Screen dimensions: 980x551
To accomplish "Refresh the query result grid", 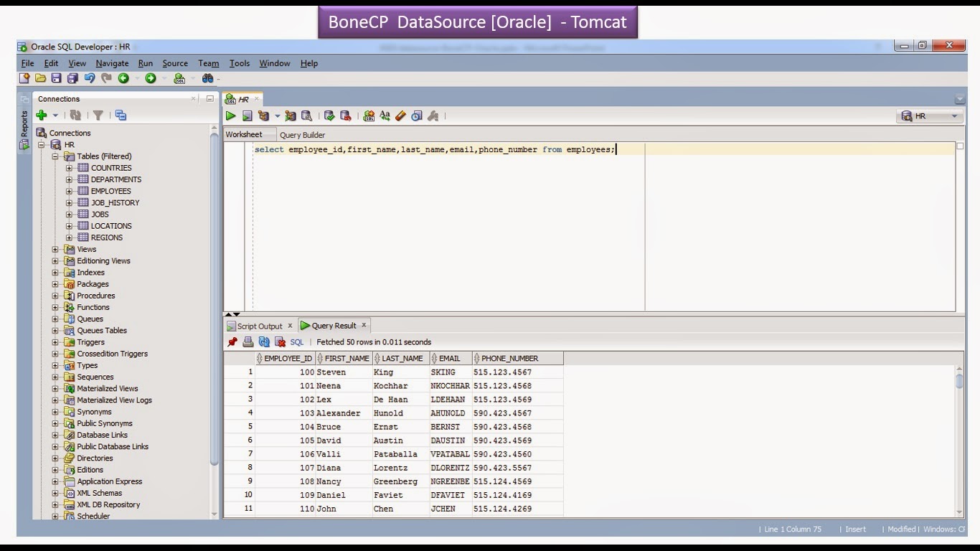I will pyautogui.click(x=264, y=342).
